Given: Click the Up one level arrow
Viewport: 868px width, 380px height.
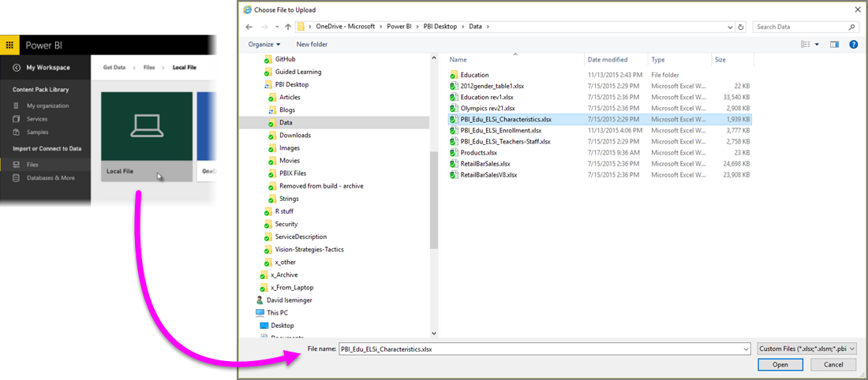Looking at the screenshot, I should click(288, 27).
